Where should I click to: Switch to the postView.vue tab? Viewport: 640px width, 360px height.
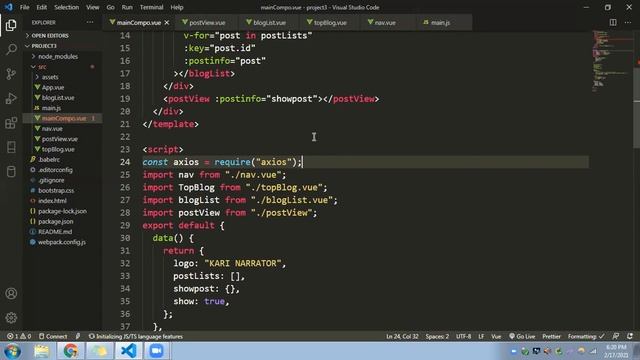(x=207, y=22)
